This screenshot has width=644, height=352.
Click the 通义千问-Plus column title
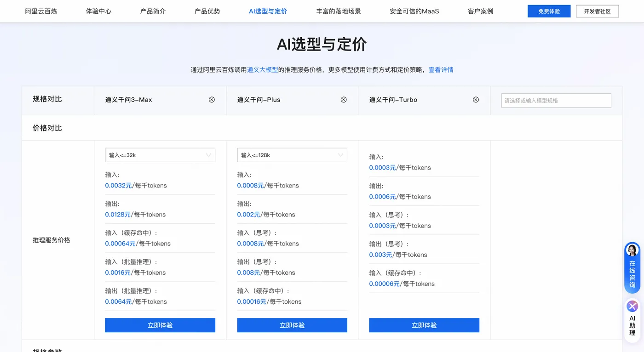pyautogui.click(x=259, y=100)
